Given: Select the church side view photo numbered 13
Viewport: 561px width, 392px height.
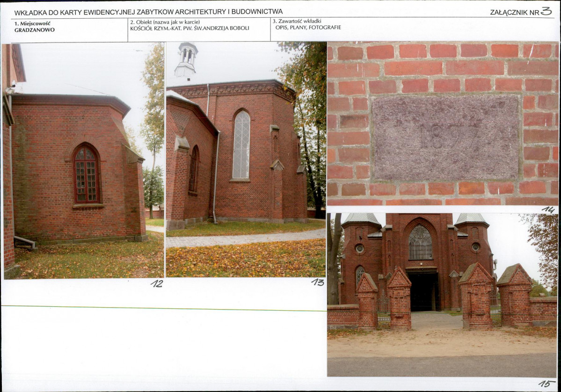Looking at the screenshot, I should 246,159.
